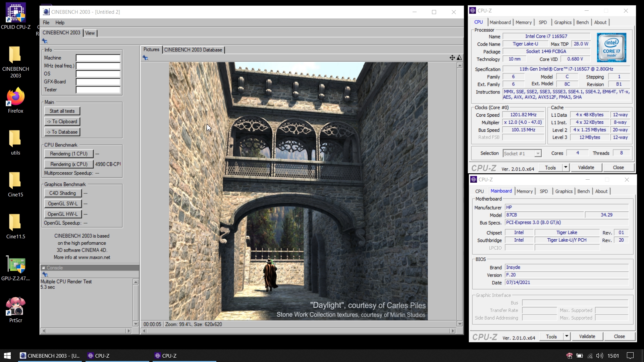Click Validate in top CPU-Z window

tap(586, 167)
